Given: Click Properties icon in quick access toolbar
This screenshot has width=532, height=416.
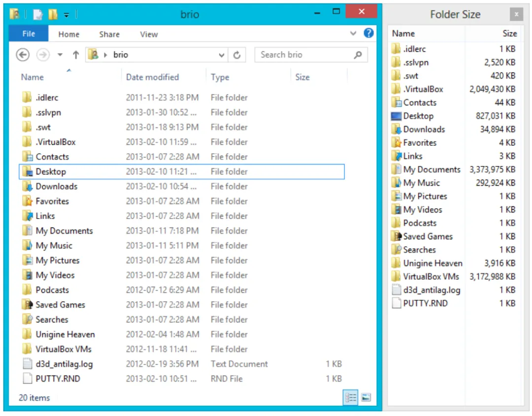Looking at the screenshot, I should coord(37,14).
